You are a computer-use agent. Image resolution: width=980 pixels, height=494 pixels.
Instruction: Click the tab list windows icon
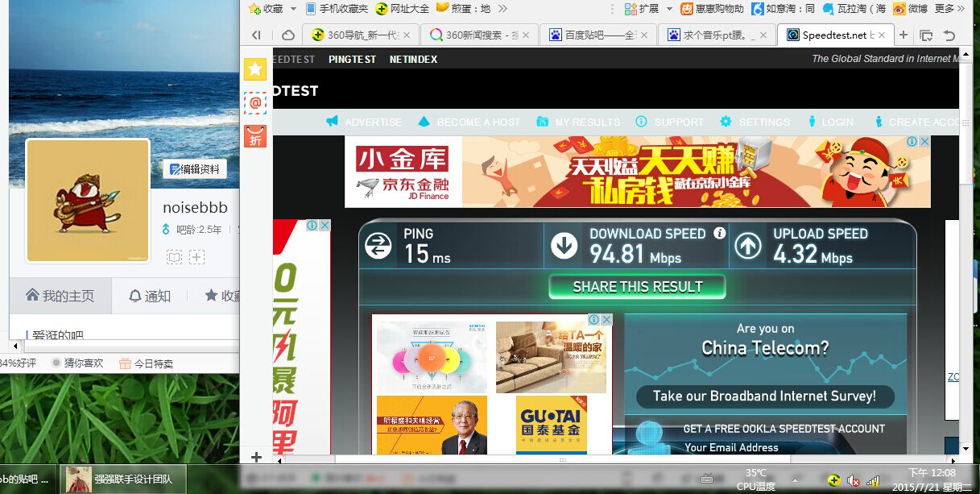(x=926, y=35)
